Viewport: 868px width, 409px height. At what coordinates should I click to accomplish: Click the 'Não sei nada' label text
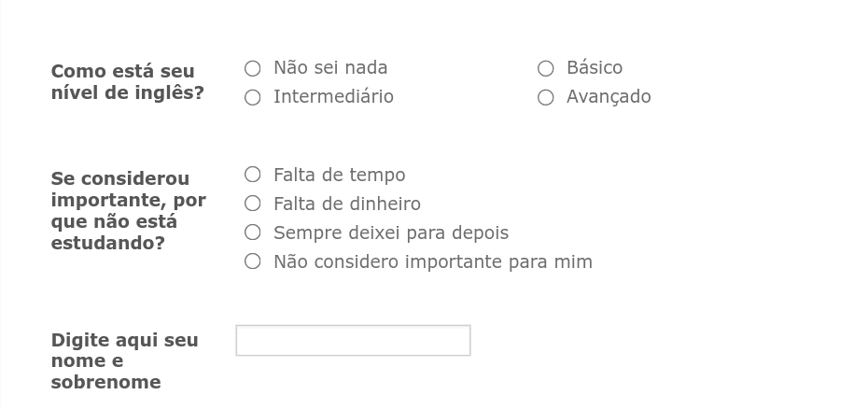330,68
